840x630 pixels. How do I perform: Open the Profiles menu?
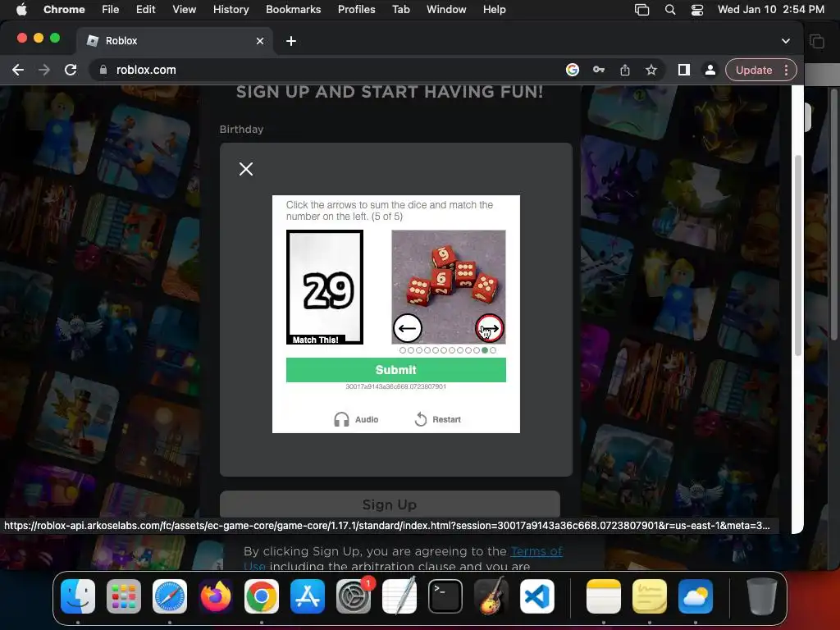(x=356, y=9)
